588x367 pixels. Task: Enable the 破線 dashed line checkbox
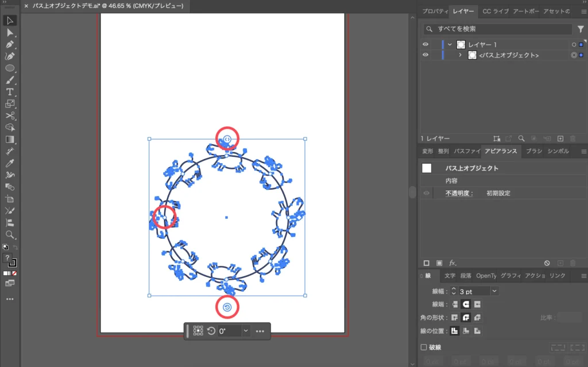click(424, 347)
